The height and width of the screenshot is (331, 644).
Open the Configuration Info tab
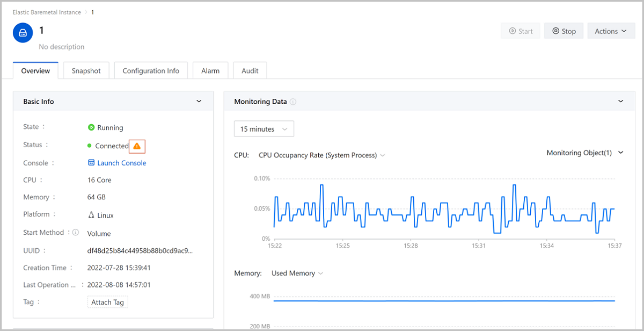[x=151, y=71]
